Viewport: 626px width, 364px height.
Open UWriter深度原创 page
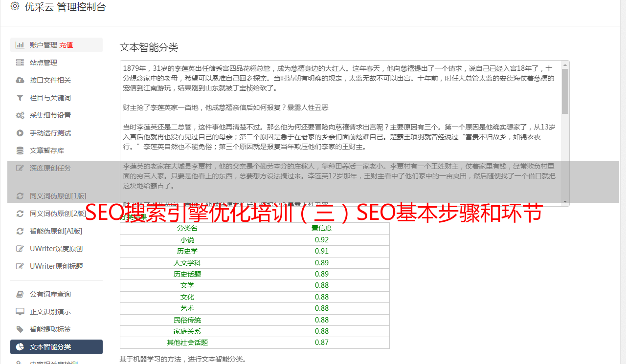tap(56, 249)
